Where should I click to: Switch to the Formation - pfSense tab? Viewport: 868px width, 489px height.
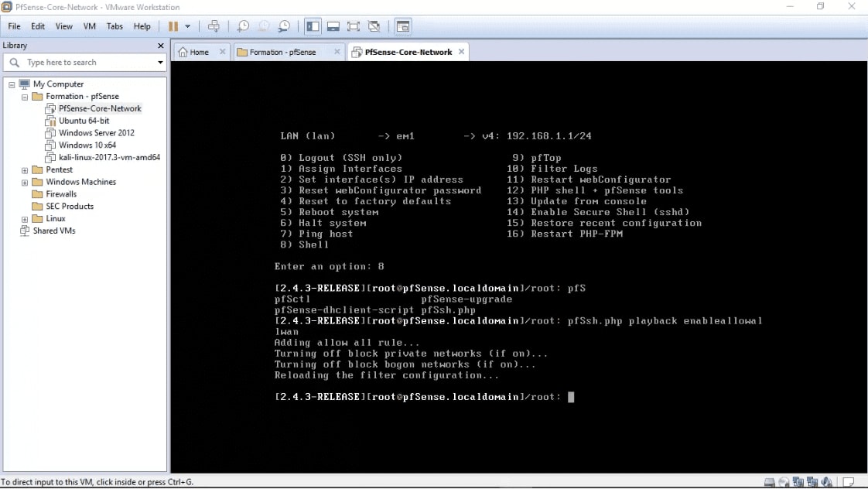pyautogui.click(x=282, y=52)
